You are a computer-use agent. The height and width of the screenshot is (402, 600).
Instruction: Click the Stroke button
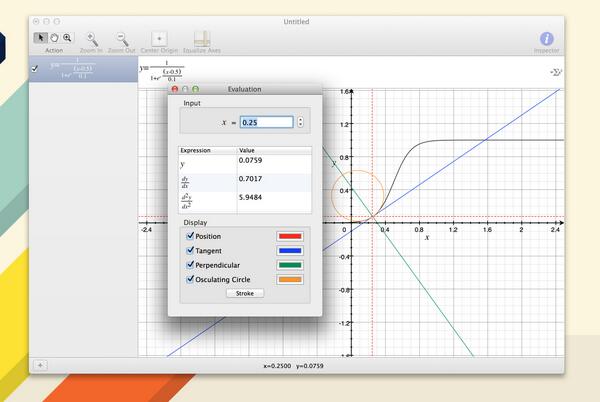[245, 293]
